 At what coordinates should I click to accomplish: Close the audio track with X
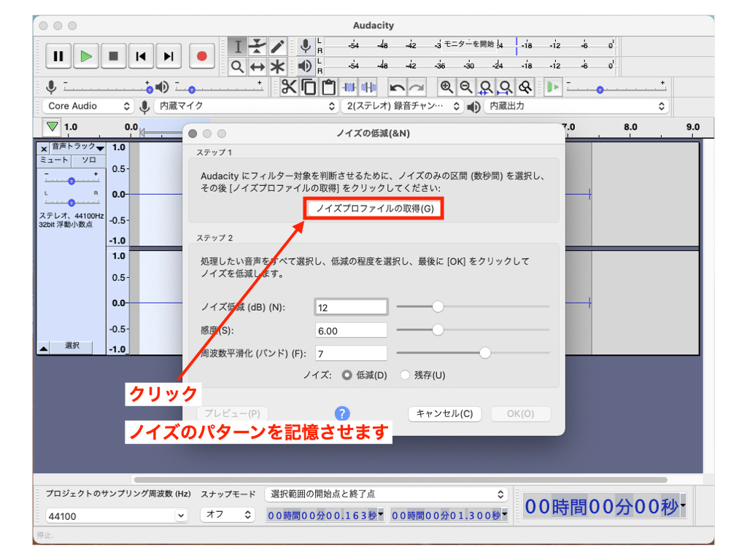[x=44, y=149]
